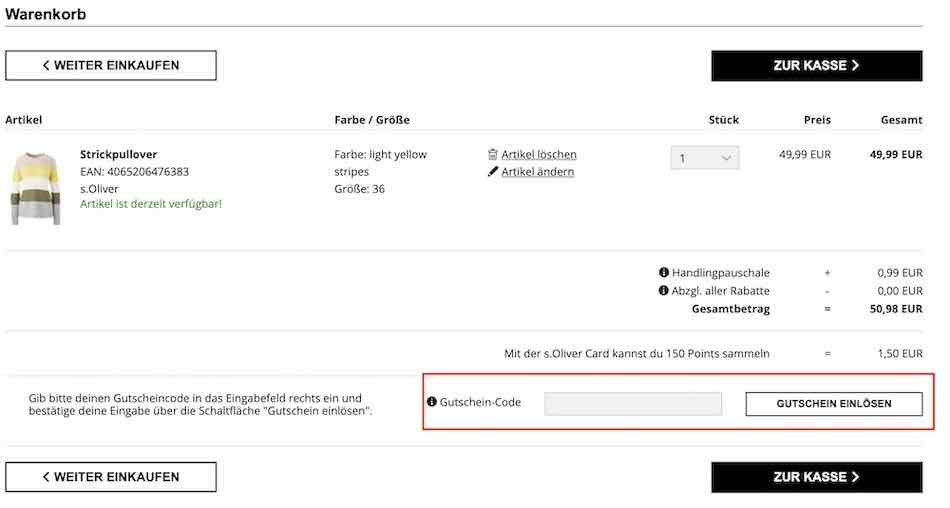Click the pencil icon next to Artikel ändern
Screen dimensions: 950x508
click(x=493, y=172)
